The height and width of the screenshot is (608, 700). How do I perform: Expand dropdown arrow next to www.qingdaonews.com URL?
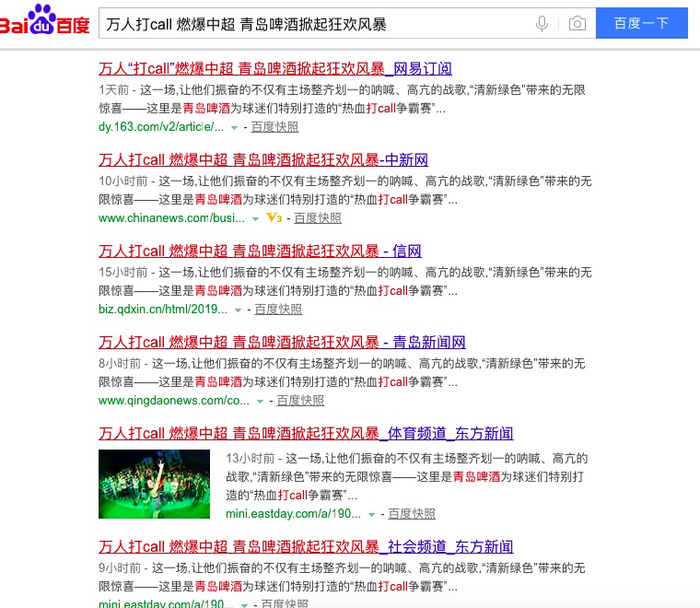pyautogui.click(x=260, y=402)
